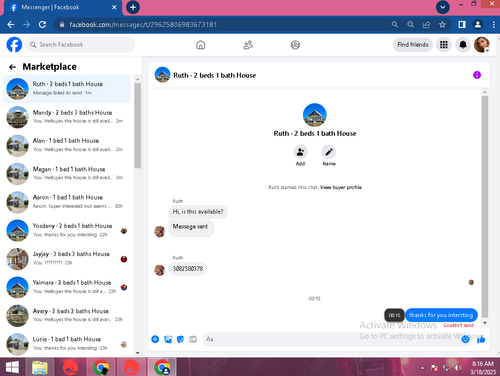This screenshot has height=376, width=500.
Task: Open the Windows Start button
Action: coord(12,367)
